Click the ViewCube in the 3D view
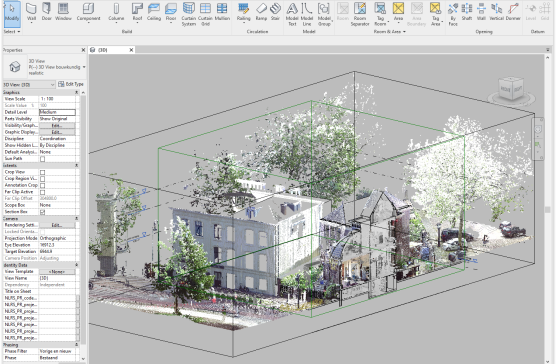The width and height of the screenshot is (556, 364). click(x=511, y=89)
